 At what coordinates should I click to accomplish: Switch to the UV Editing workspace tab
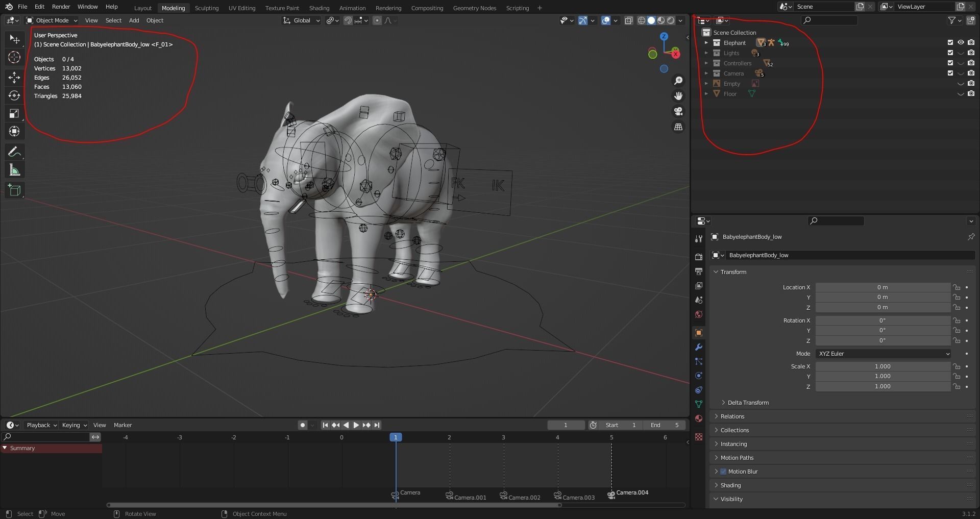click(242, 8)
